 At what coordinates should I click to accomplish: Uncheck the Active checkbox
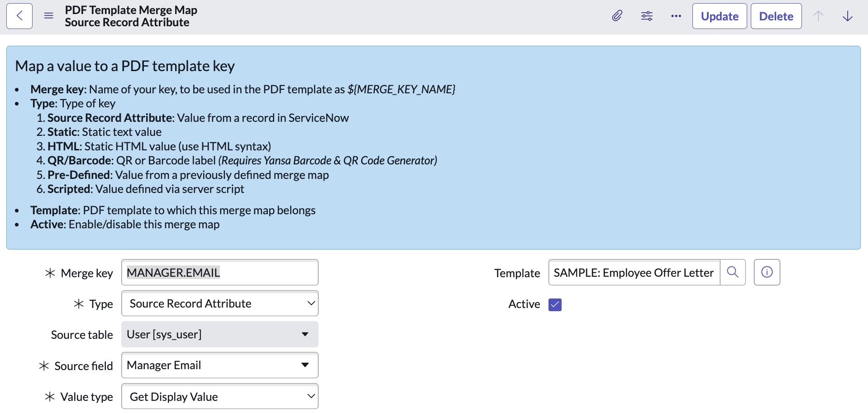(555, 305)
